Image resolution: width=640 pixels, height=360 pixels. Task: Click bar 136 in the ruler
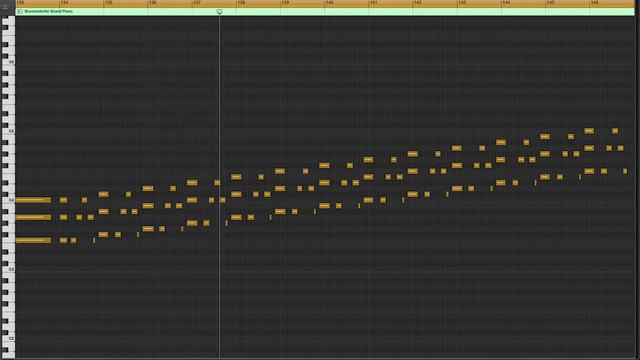point(153,2)
